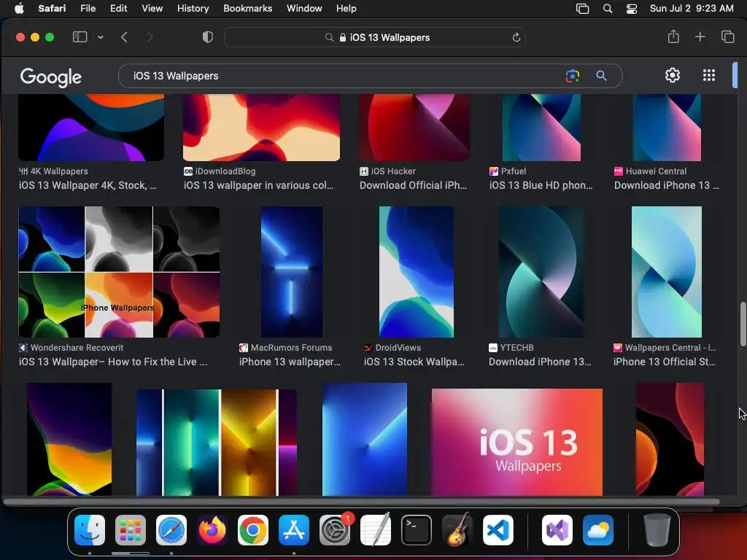This screenshot has width=747, height=560.
Task: Open the date and time in menu bar
Action: pos(692,9)
